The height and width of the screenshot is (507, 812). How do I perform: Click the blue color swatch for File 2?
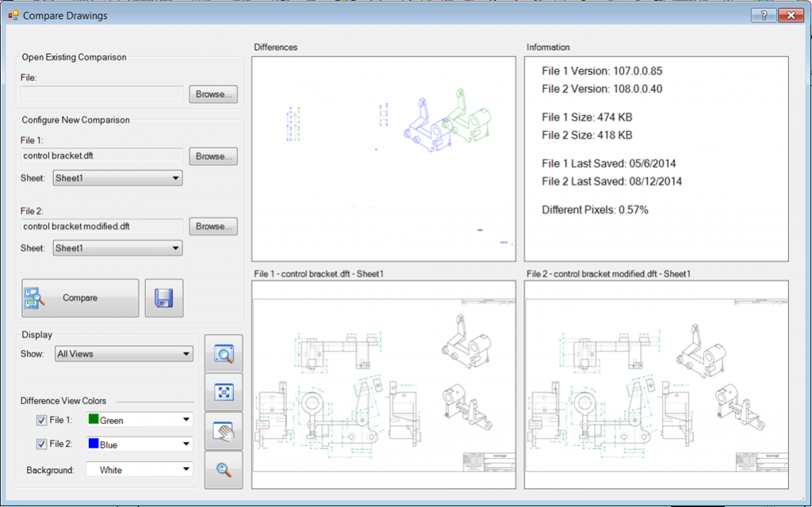point(94,444)
